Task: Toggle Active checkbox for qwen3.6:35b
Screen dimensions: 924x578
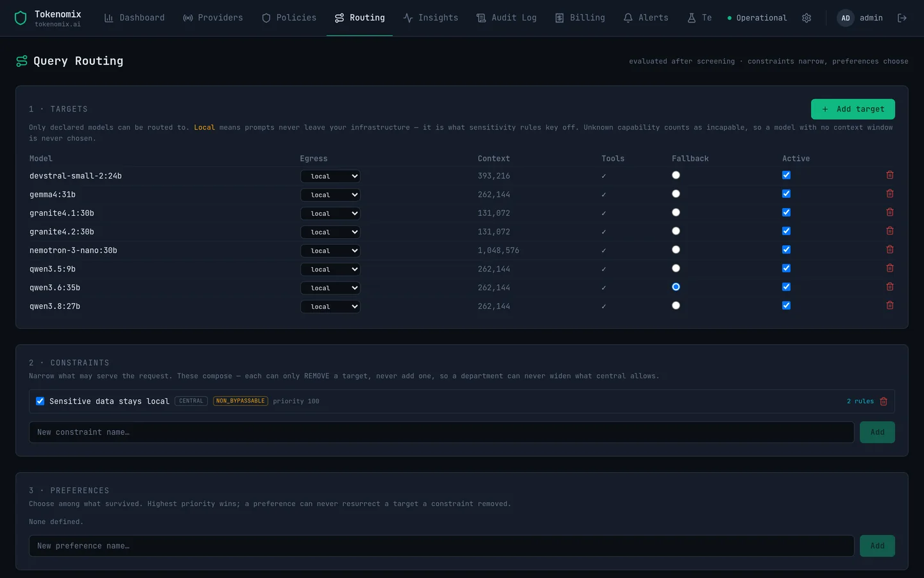Action: point(786,287)
